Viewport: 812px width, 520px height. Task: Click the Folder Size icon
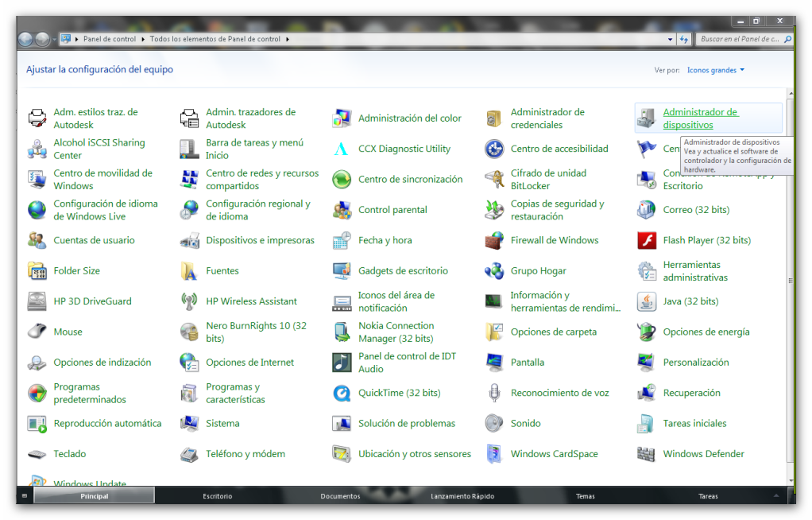37,271
